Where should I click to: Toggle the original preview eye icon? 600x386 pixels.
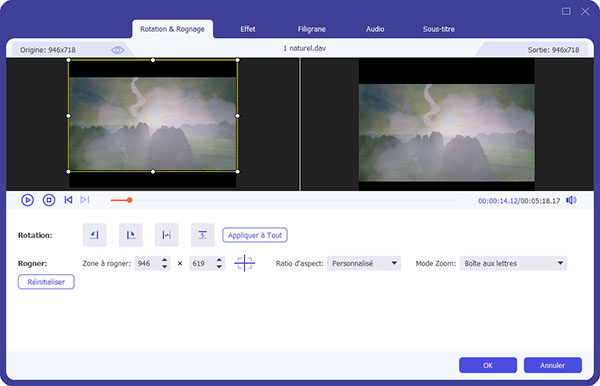click(x=117, y=50)
